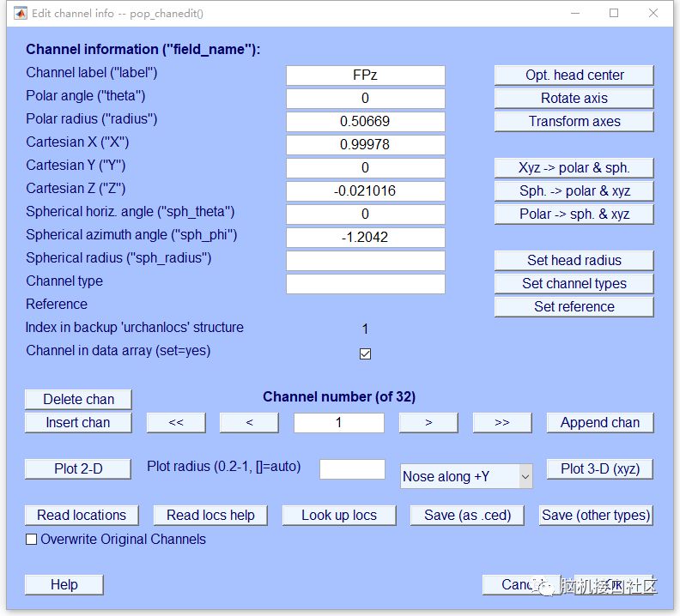This screenshot has width=680, height=616.
Task: Convert Xyz -> polar & sph.
Action: [574, 168]
